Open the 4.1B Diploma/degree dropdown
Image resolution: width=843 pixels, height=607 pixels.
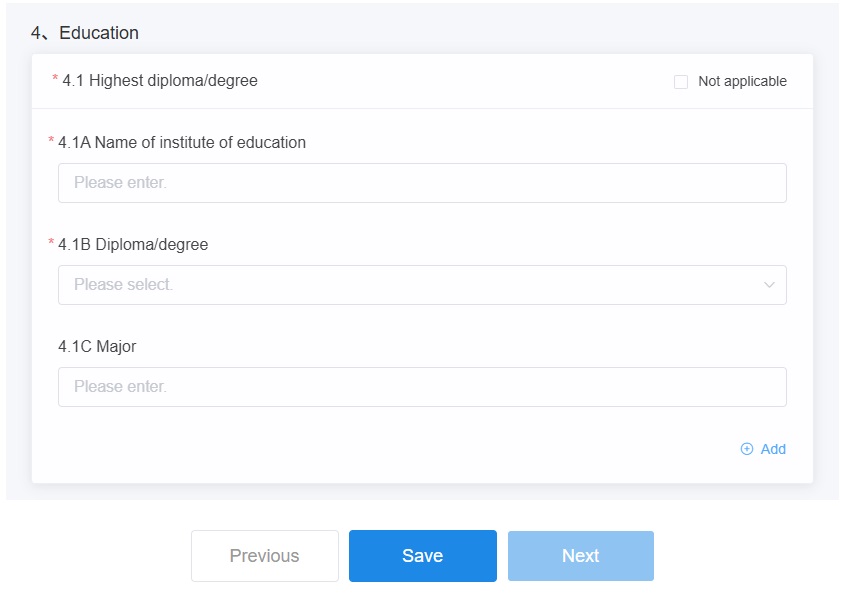coord(422,285)
